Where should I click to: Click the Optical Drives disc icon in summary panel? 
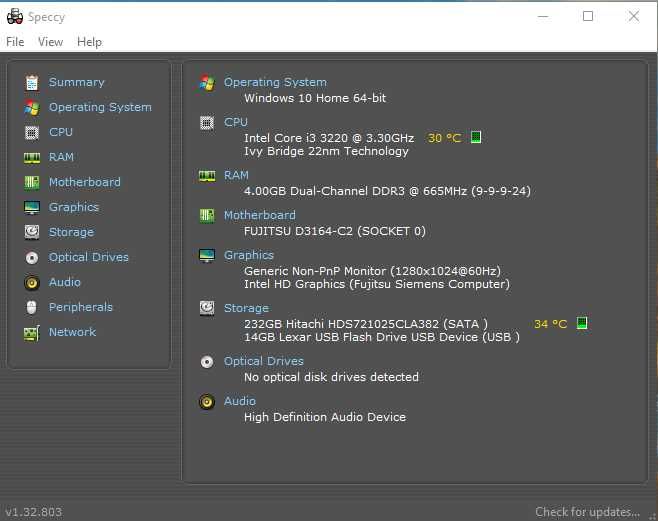[x=207, y=362]
